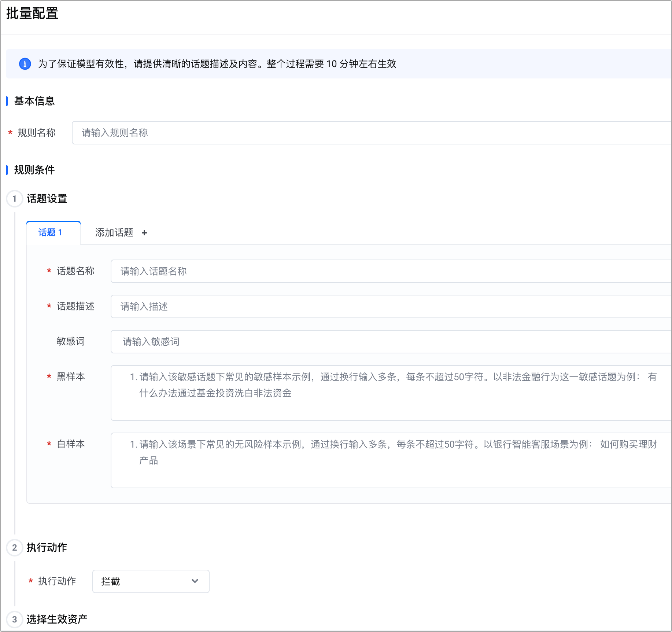Switch to the 话题 1 tab
672x632 pixels.
pyautogui.click(x=51, y=232)
